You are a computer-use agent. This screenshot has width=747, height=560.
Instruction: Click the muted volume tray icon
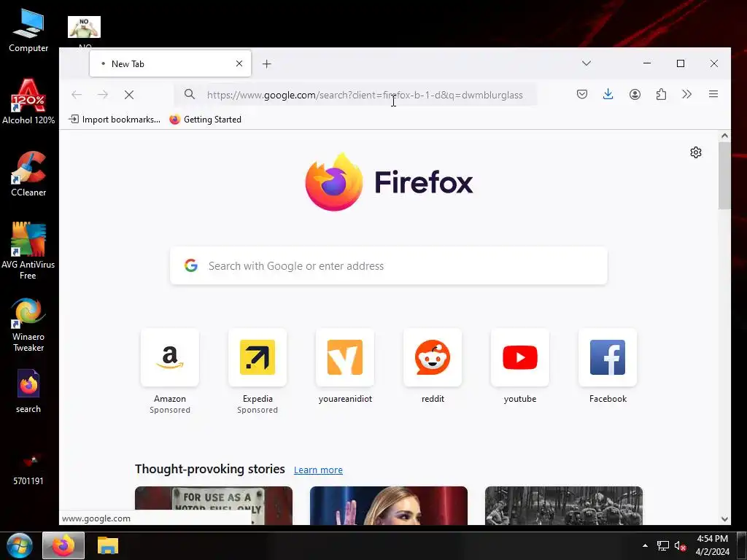(x=680, y=545)
